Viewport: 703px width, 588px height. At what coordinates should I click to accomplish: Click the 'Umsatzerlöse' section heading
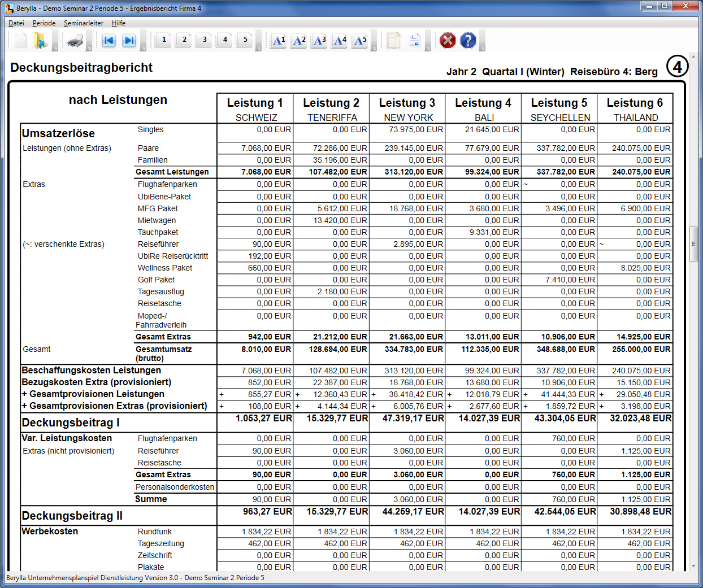(x=58, y=133)
